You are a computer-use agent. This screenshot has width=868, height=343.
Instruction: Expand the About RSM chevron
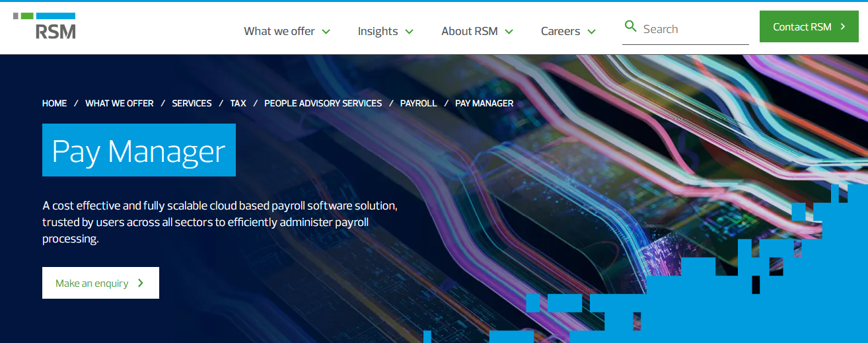(509, 31)
